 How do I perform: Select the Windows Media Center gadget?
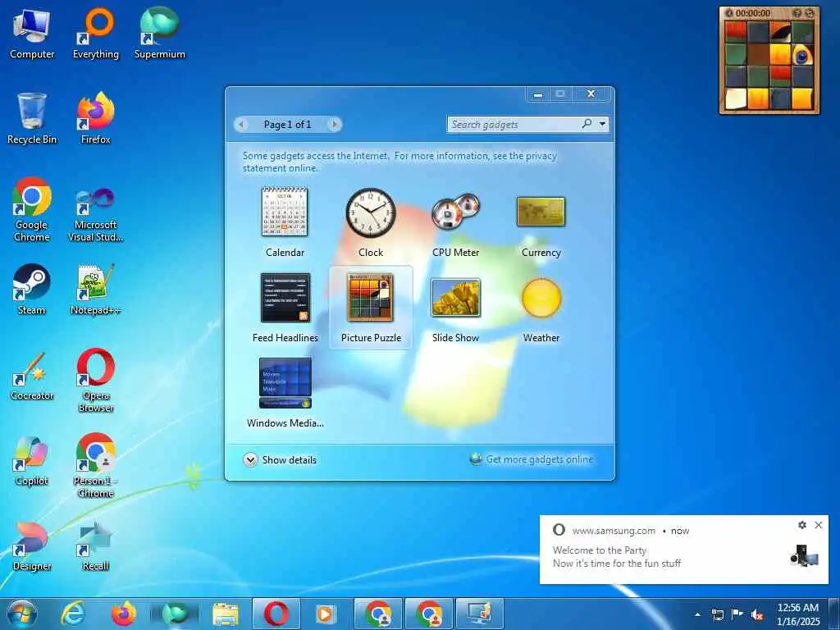pos(285,392)
